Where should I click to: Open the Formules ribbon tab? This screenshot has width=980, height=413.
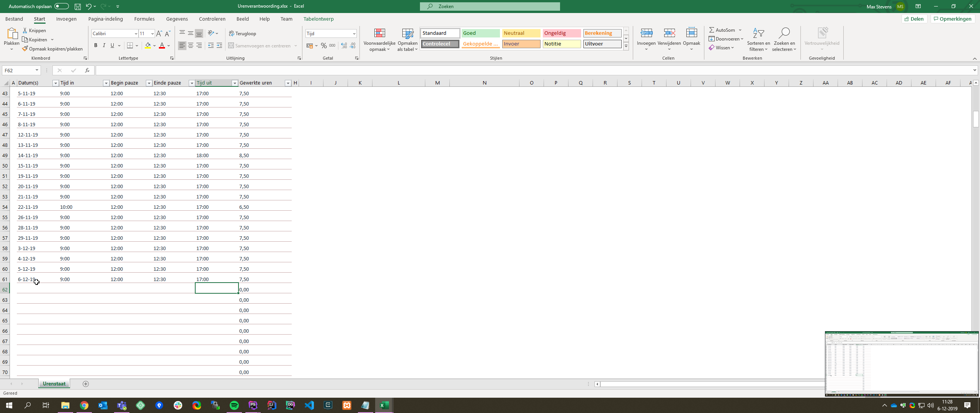[x=144, y=19]
